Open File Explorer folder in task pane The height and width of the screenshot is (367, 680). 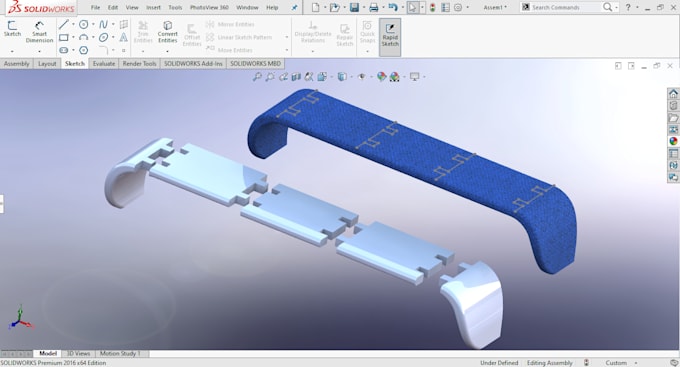click(673, 118)
